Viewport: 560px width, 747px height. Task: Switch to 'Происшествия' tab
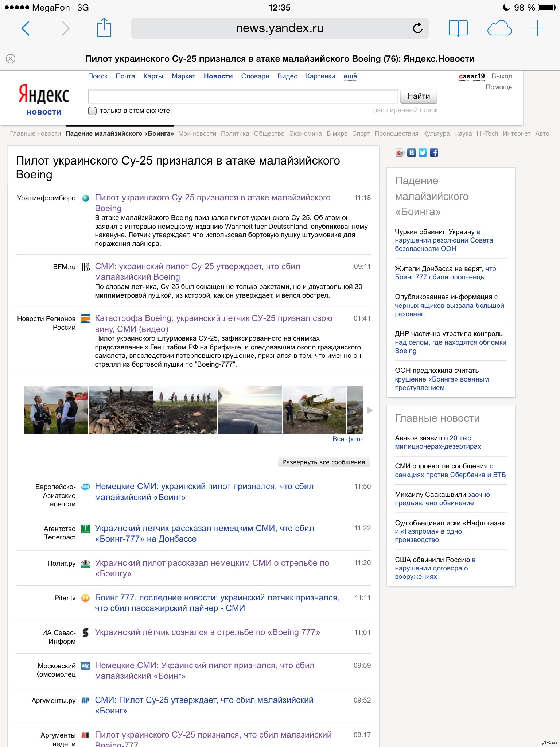coord(397,134)
